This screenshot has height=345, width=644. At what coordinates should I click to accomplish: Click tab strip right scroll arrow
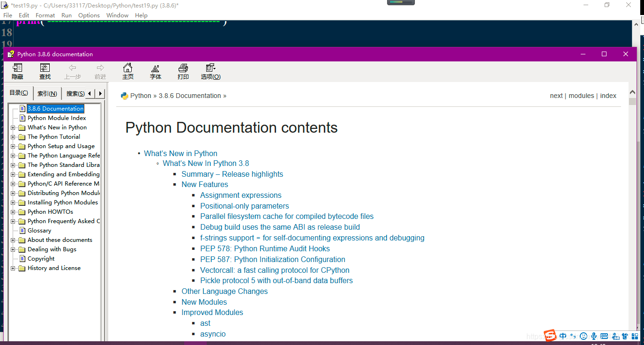(100, 94)
